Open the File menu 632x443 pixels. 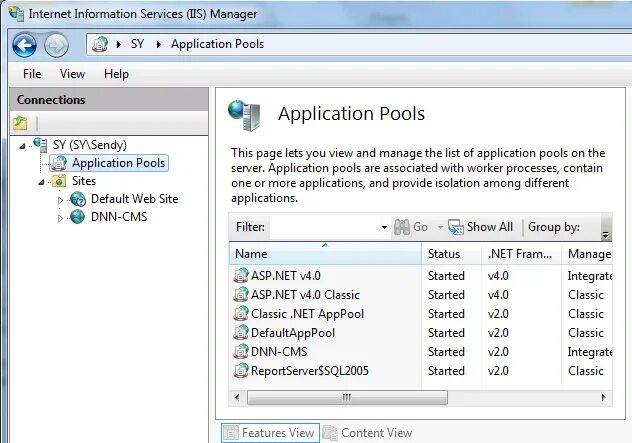click(32, 74)
